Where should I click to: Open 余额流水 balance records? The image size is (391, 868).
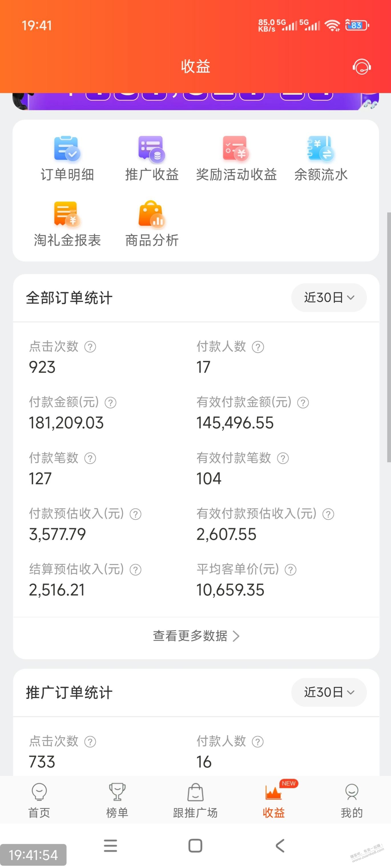tap(321, 158)
